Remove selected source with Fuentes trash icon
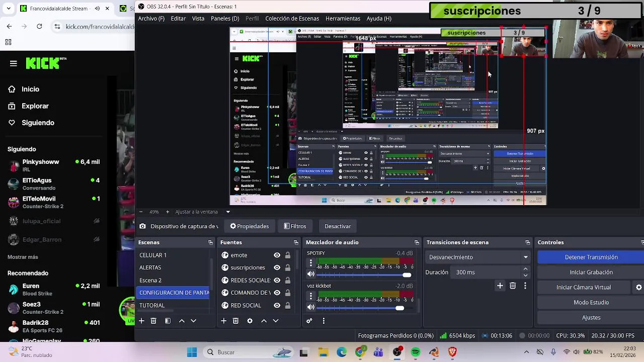The height and width of the screenshot is (362, 644). [235, 321]
